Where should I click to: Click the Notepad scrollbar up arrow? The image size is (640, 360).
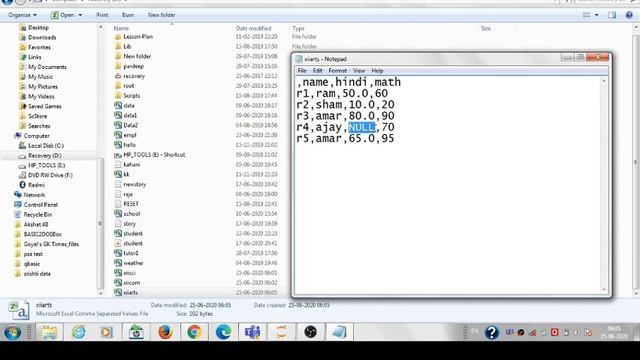point(604,81)
